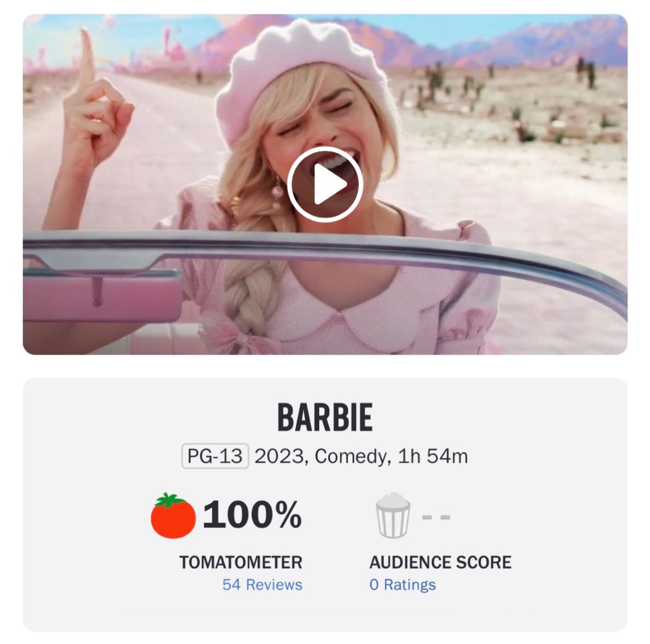Screen dimensions: 650x644
Task: Click the divider line below the scores
Action: pos(285,613)
